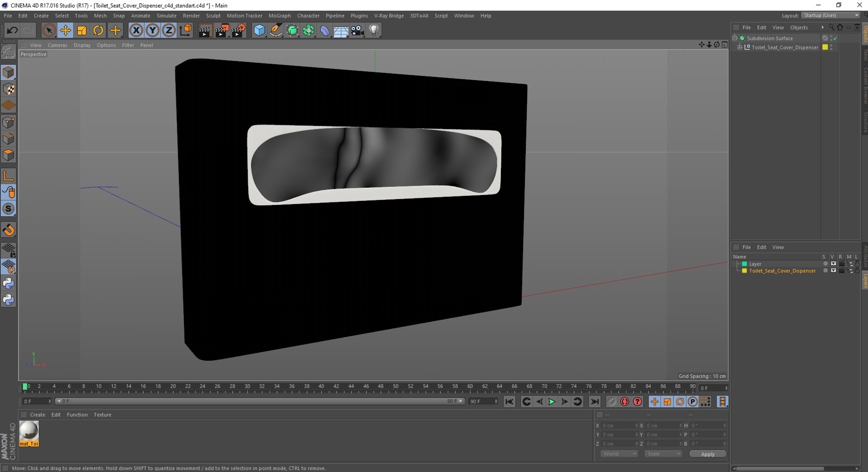The height and width of the screenshot is (472, 868).
Task: Toggle the Z axis lock
Action: coord(169,30)
